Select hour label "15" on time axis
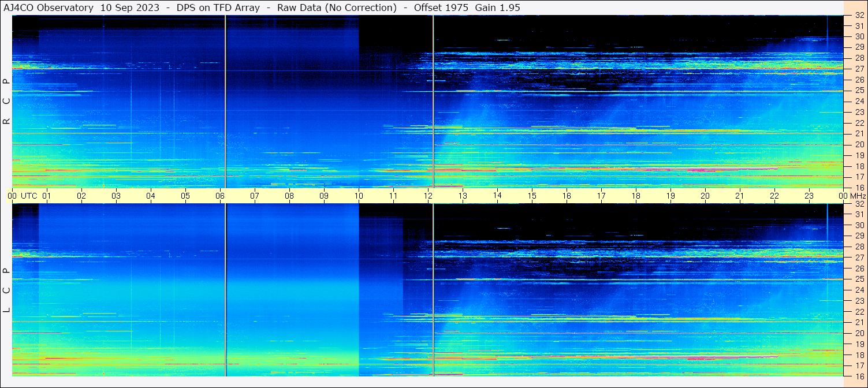 pos(532,196)
